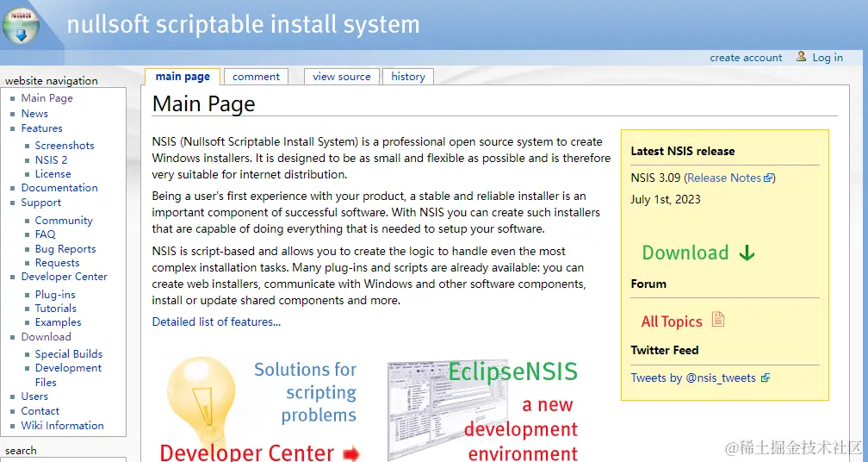This screenshot has width=868, height=462.
Task: Open the comment tab
Action: 256,77
